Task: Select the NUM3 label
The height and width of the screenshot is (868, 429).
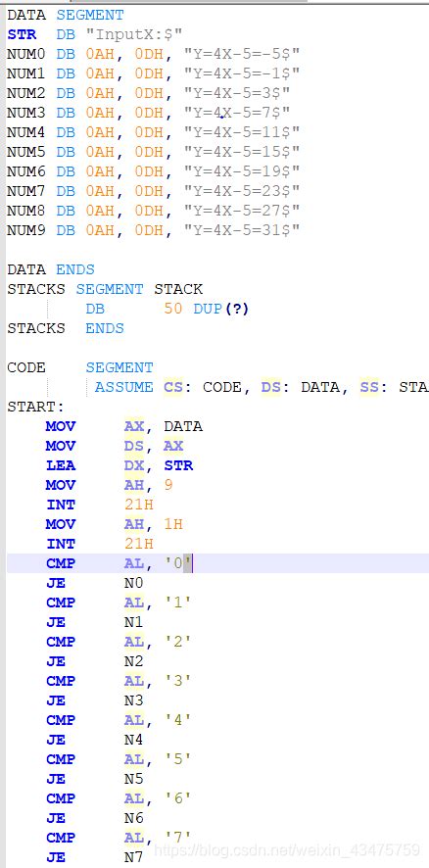Action: [x=26, y=113]
